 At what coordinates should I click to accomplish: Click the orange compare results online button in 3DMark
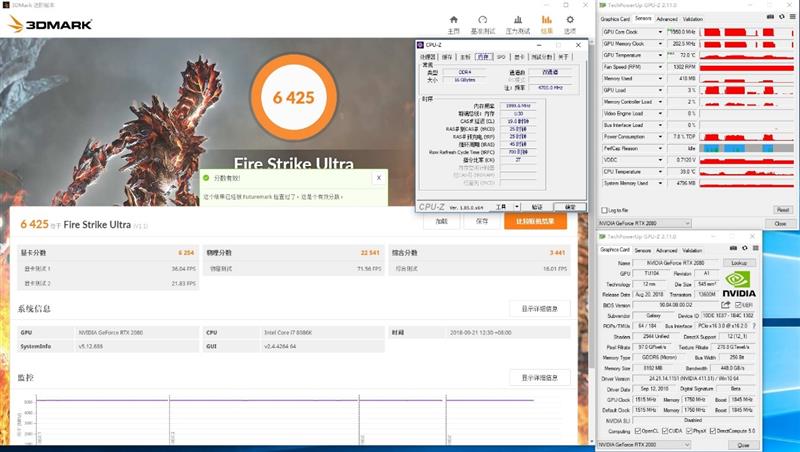click(535, 221)
